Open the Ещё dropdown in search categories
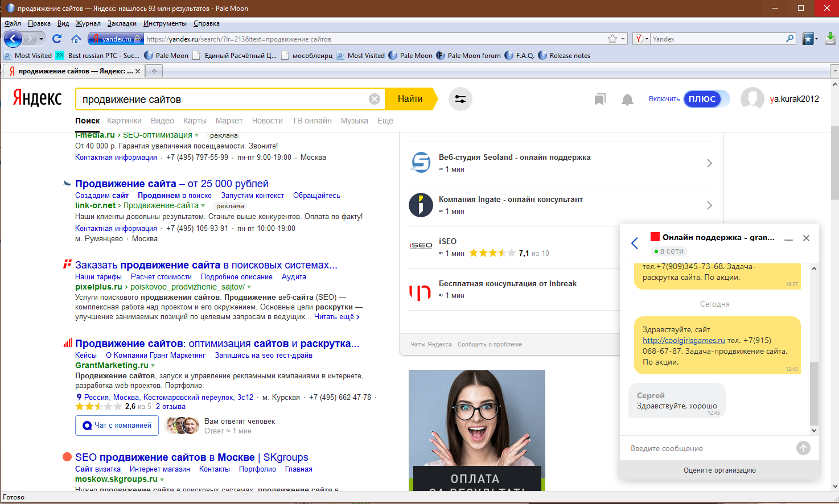 point(385,121)
